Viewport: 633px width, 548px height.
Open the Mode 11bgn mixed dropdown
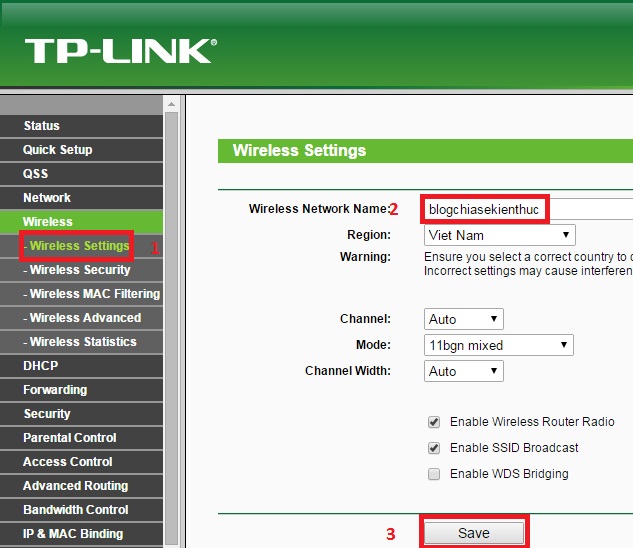pos(499,345)
